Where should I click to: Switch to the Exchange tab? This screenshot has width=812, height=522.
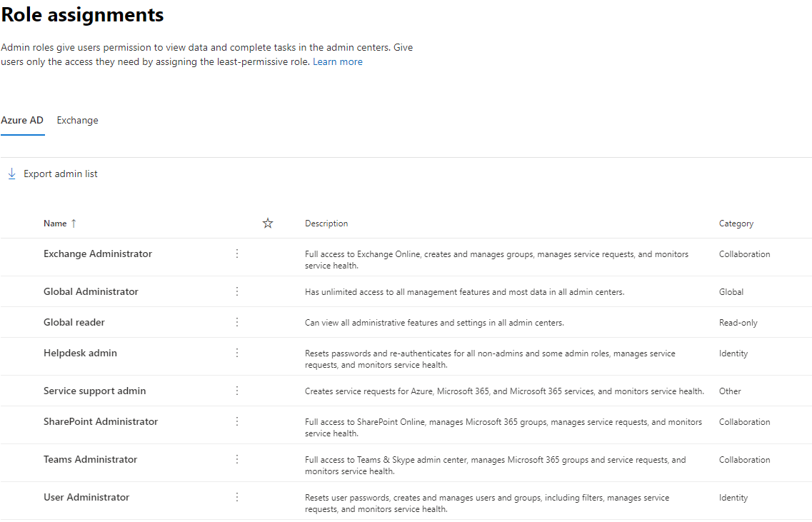tap(77, 121)
